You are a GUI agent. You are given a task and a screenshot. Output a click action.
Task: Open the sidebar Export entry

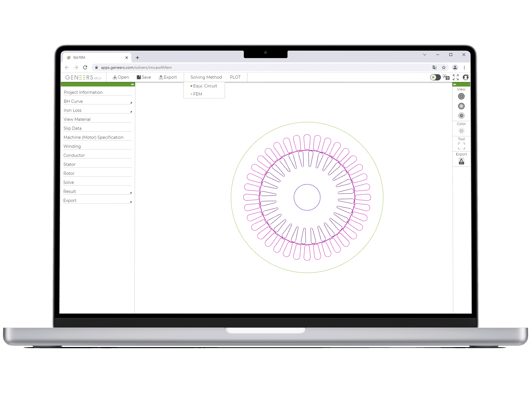70,201
